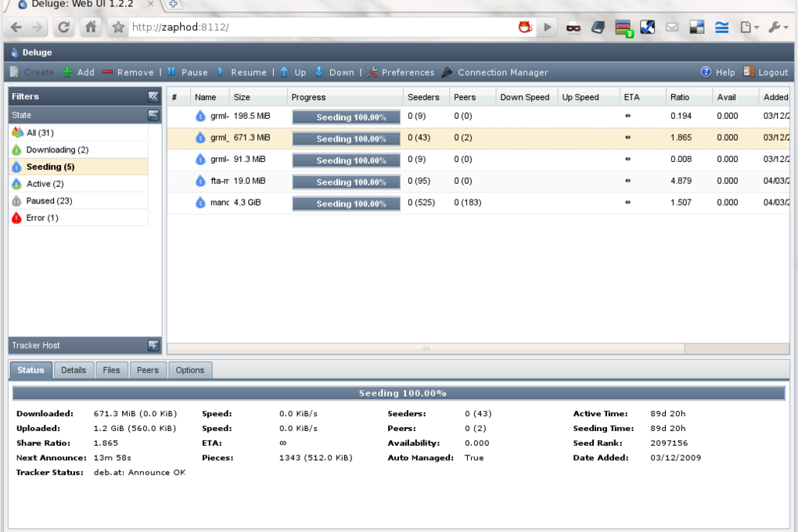
Task: Select the 91.3 MiB torrent row
Action: (x=478, y=160)
